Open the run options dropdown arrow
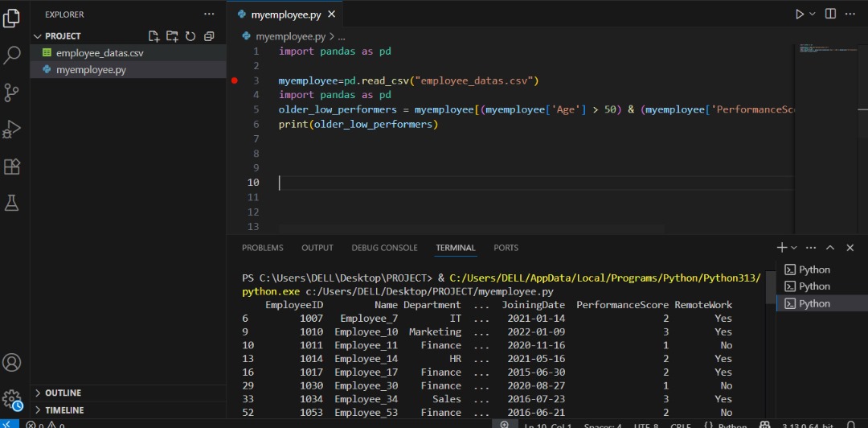This screenshot has width=868, height=428. (x=813, y=14)
